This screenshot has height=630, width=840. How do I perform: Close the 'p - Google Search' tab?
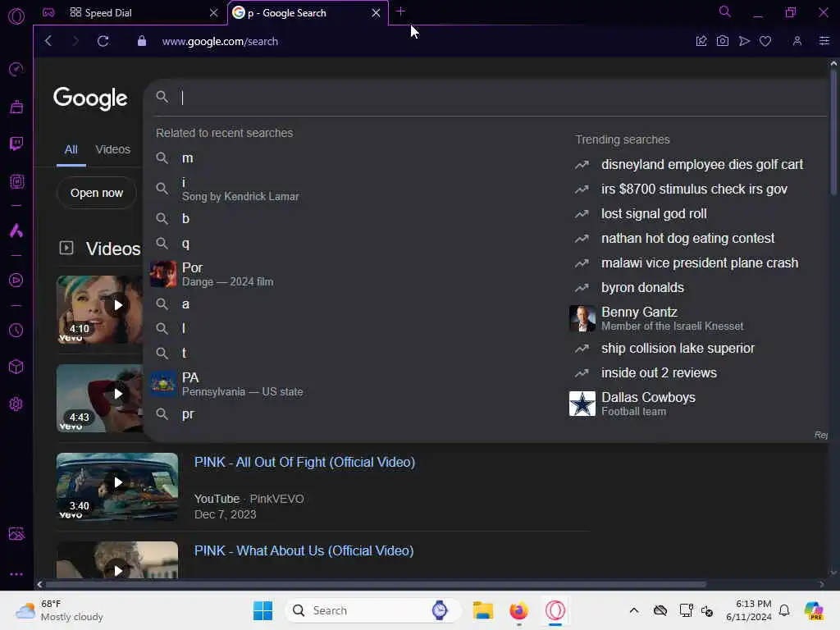coord(376,13)
